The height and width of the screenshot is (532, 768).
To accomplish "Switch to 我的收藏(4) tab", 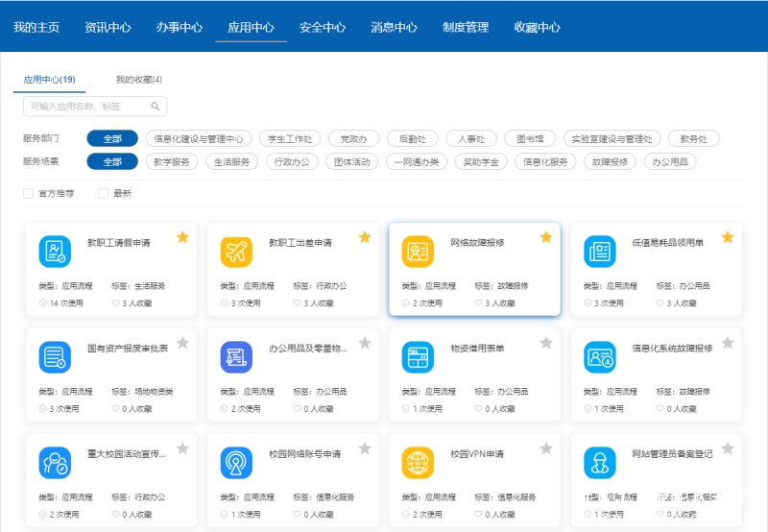I will pyautogui.click(x=138, y=80).
